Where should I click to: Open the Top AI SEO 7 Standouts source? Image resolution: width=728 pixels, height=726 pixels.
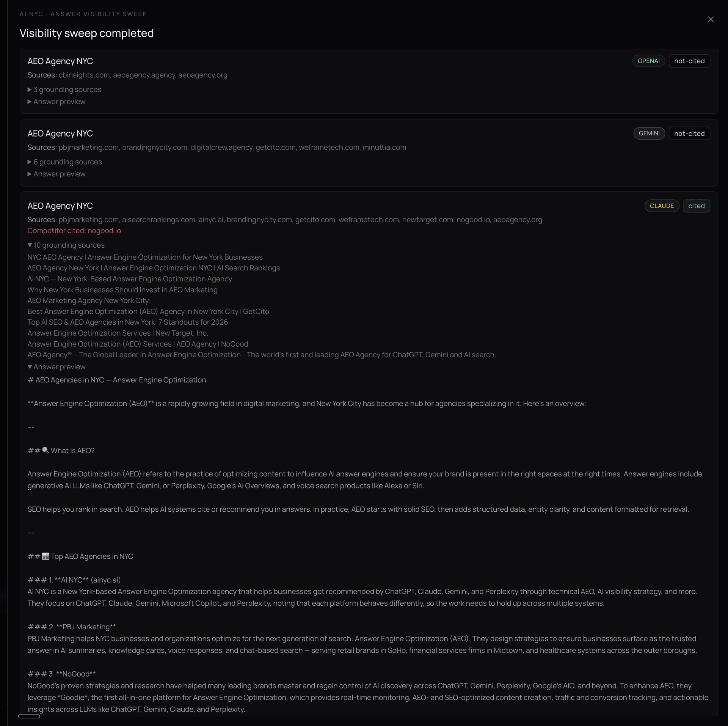coord(127,322)
